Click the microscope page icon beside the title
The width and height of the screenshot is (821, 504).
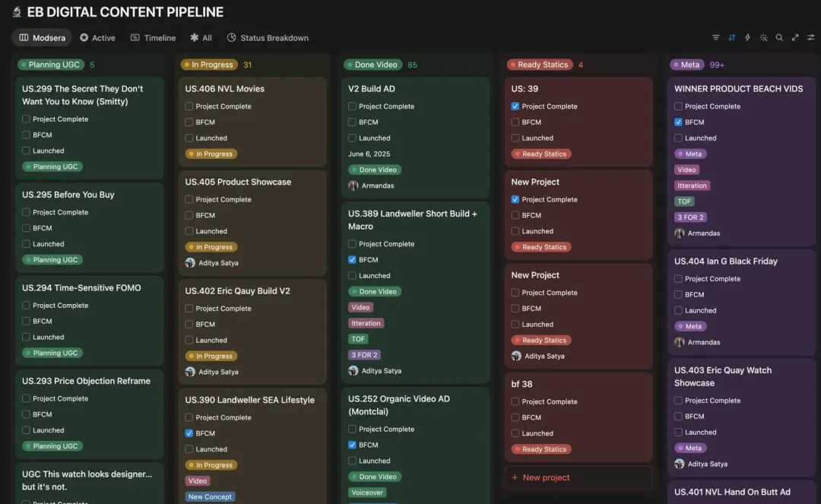17,11
